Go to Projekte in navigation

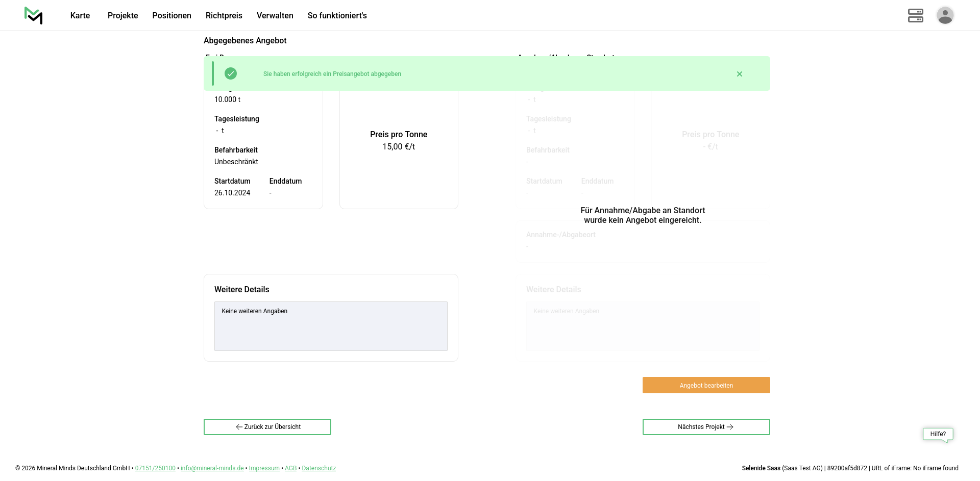click(x=122, y=16)
